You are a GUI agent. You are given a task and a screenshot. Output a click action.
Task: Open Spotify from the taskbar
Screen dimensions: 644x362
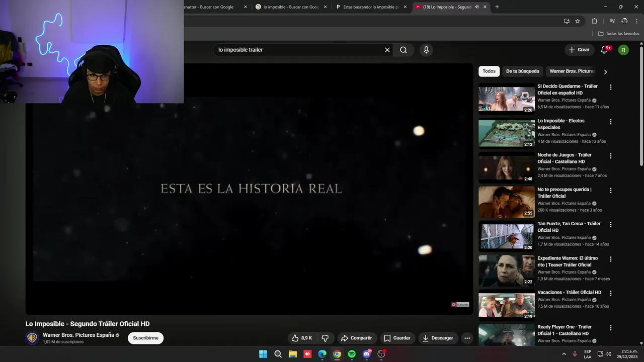(352, 354)
